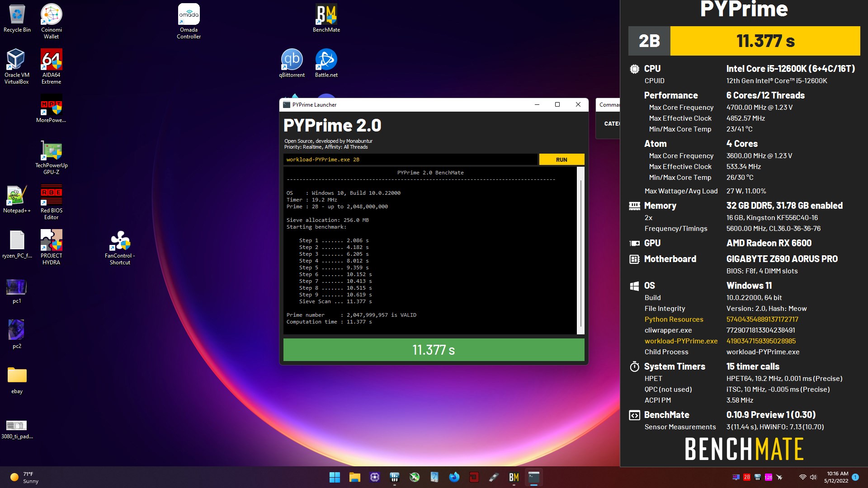Open Red BIOS Editor shortcut

pyautogui.click(x=52, y=202)
